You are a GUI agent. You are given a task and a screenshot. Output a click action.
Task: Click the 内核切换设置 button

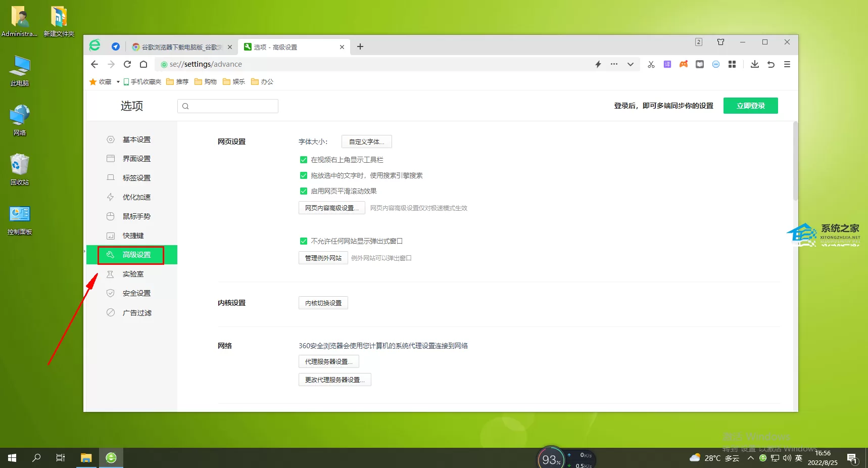coord(323,303)
